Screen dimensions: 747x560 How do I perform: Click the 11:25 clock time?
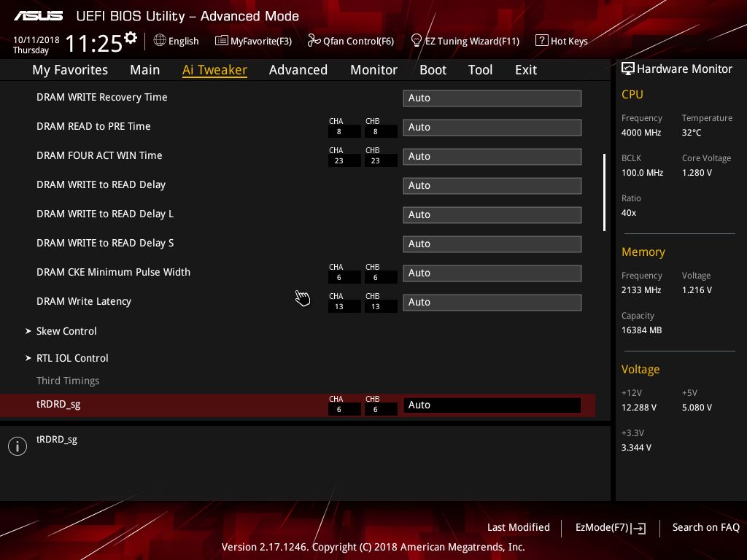click(94, 44)
